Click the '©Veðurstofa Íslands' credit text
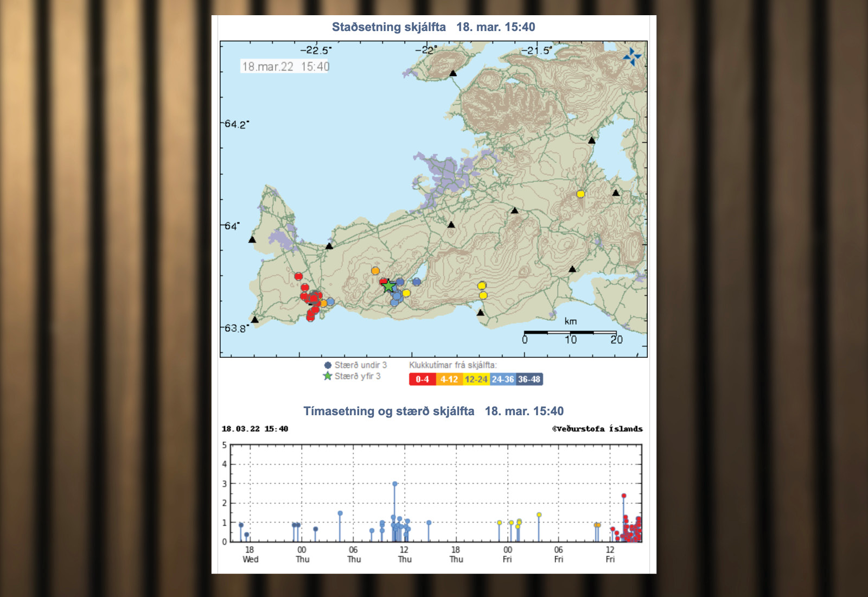 pyautogui.click(x=597, y=429)
